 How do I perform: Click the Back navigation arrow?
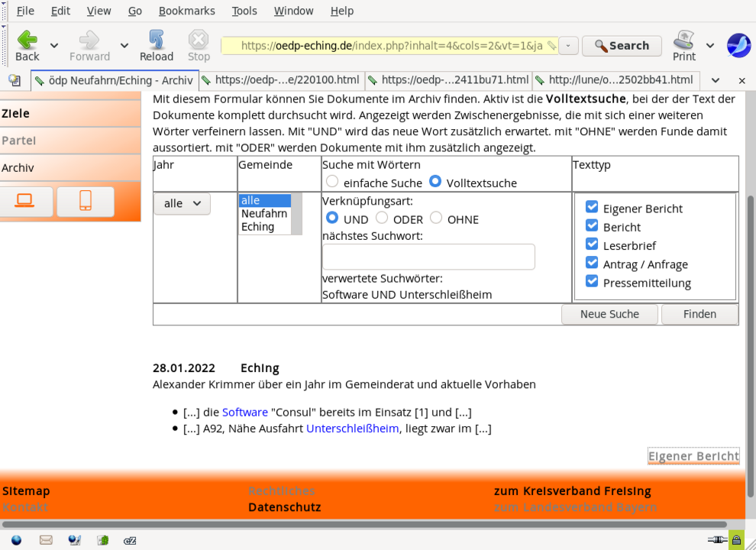click(27, 45)
